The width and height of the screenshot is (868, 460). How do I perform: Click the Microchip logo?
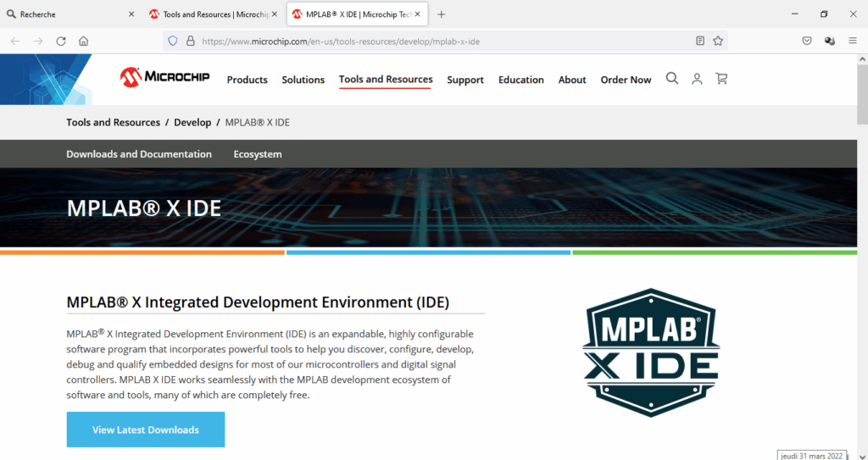tap(165, 77)
